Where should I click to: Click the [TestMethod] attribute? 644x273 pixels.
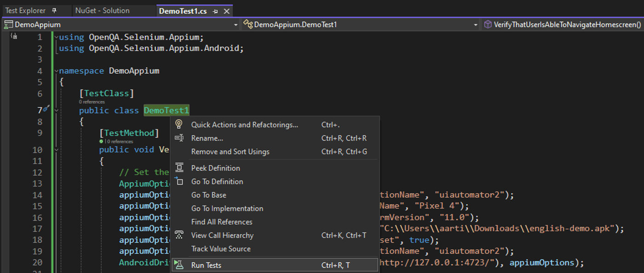click(129, 133)
